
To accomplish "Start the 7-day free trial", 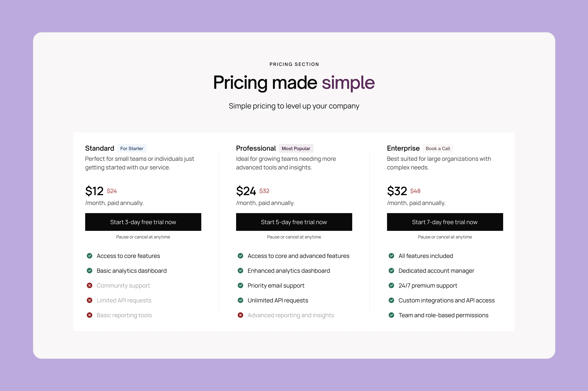I will 445,222.
